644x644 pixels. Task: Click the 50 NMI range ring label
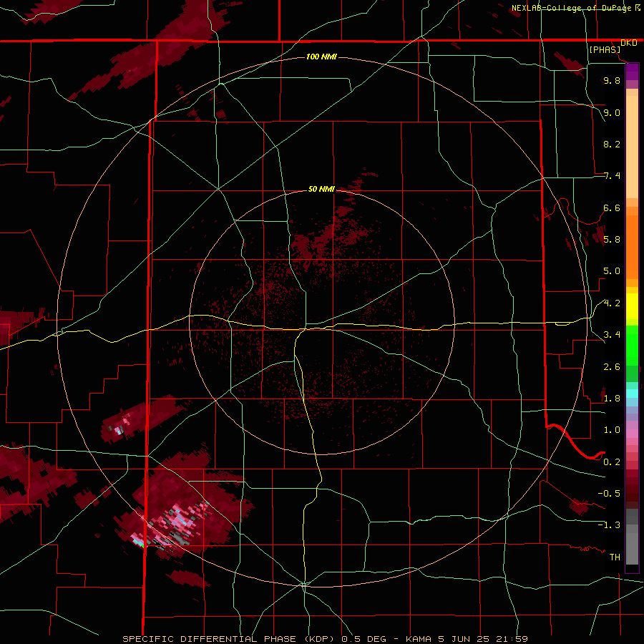point(321,189)
